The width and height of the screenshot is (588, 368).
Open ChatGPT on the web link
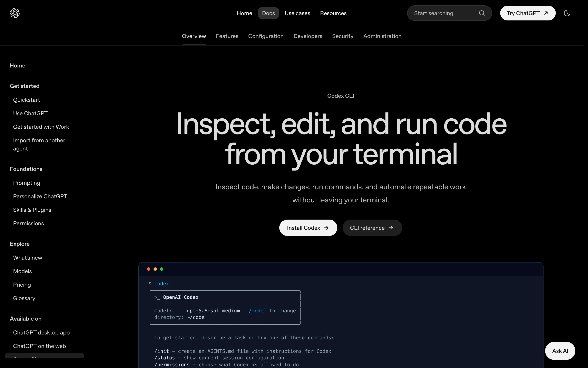(x=39, y=346)
